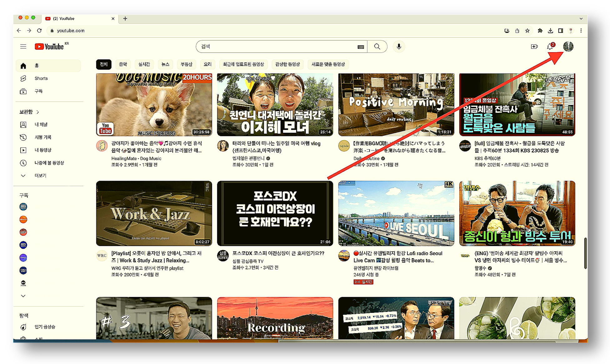Open the browser three-dot menu
This screenshot has height=364, width=610.
pyautogui.click(x=581, y=31)
